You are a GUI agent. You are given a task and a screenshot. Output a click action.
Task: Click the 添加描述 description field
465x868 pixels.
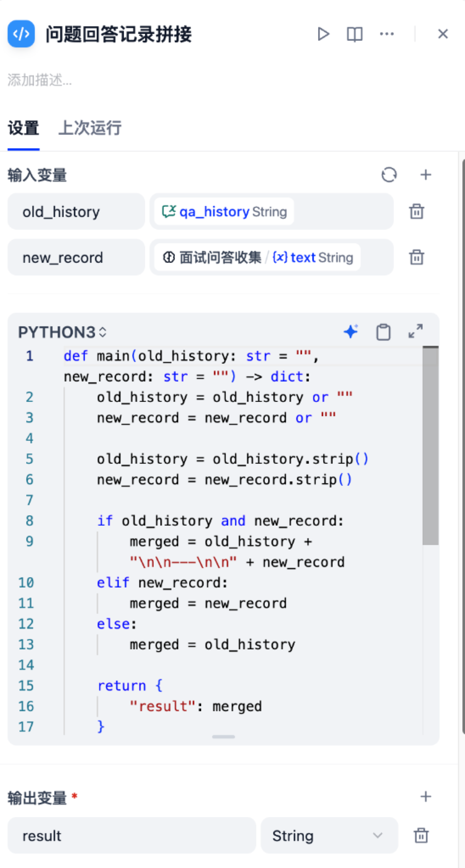(x=40, y=80)
